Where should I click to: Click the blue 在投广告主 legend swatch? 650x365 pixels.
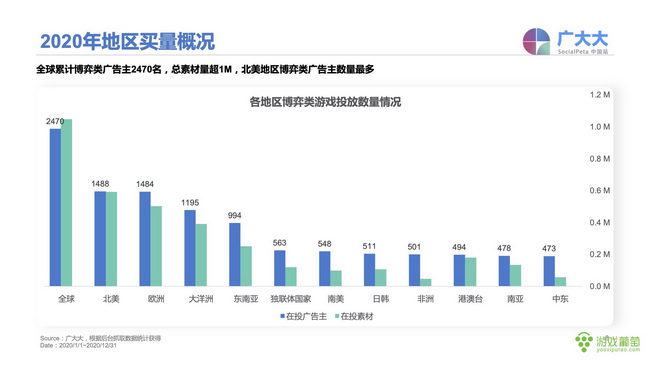[x=282, y=316]
